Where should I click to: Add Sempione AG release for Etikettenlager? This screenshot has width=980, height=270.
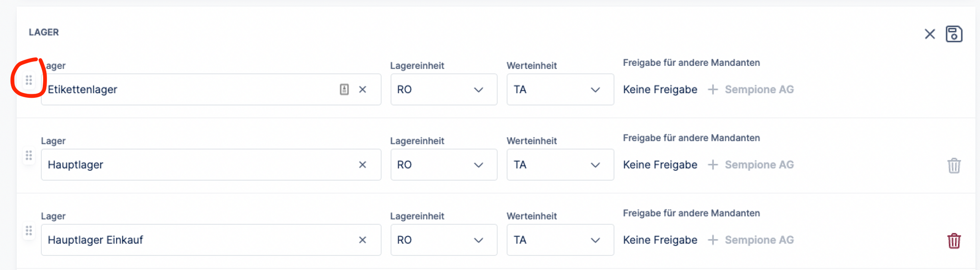click(751, 89)
